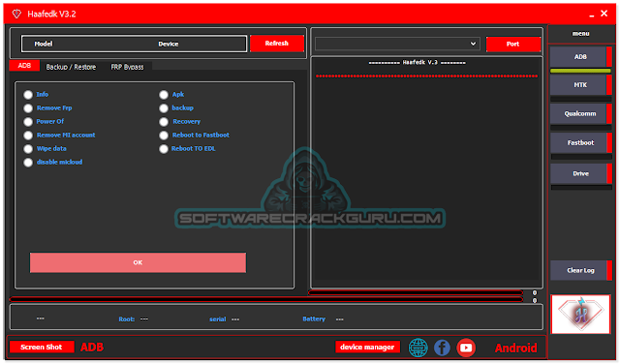The image size is (620, 364).
Task: Select the Power Of radio option
Action: (28, 122)
